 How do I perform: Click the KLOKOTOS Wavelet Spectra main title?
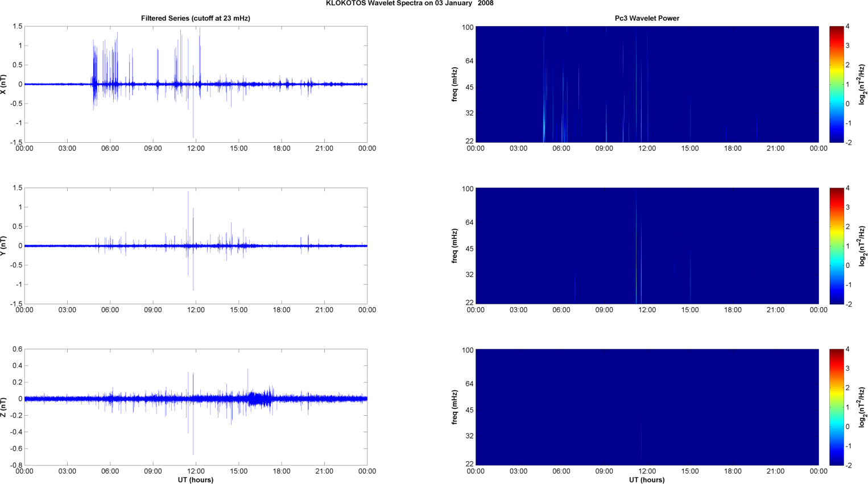(410, 3)
